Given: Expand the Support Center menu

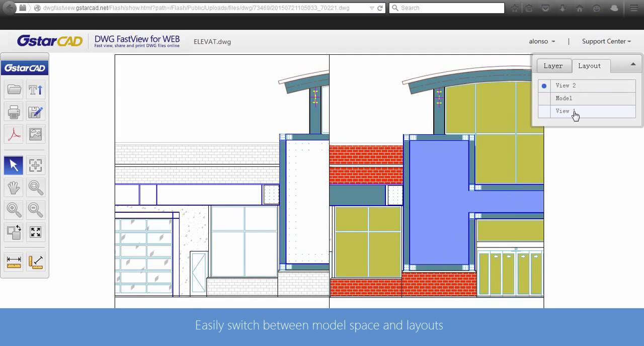Looking at the screenshot, I should tap(606, 42).
